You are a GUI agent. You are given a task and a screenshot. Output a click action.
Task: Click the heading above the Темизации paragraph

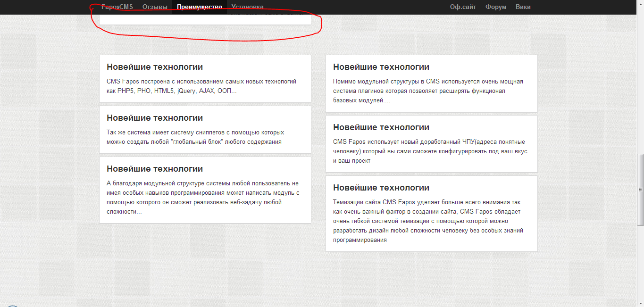381,188
